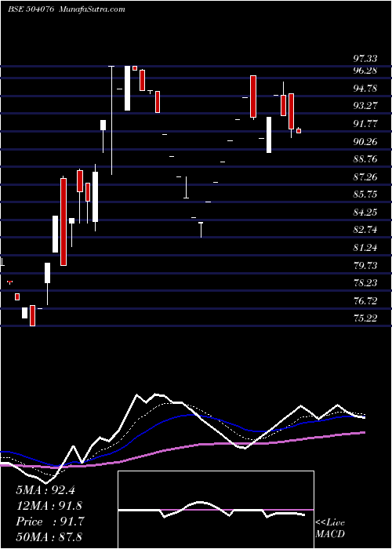392x549 pixels.
Task: Click the 94.78 price axis label
Action: pyautogui.click(x=365, y=88)
